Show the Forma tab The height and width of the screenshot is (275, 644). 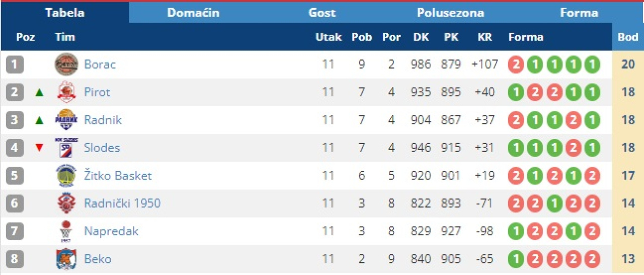tap(579, 13)
